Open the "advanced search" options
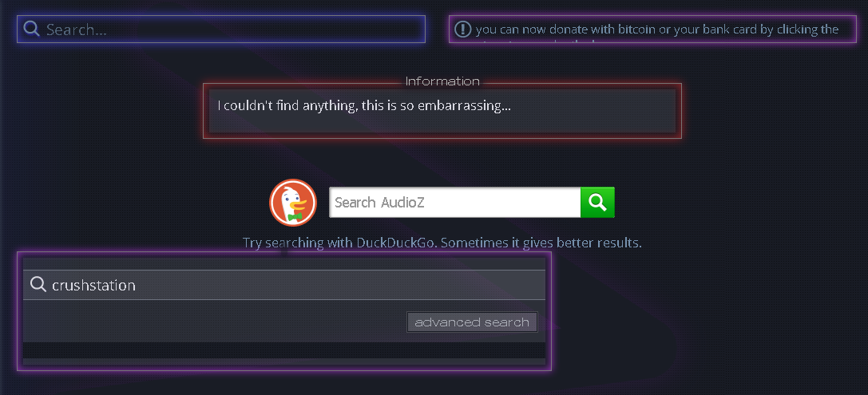This screenshot has width=868, height=395. coord(472,322)
